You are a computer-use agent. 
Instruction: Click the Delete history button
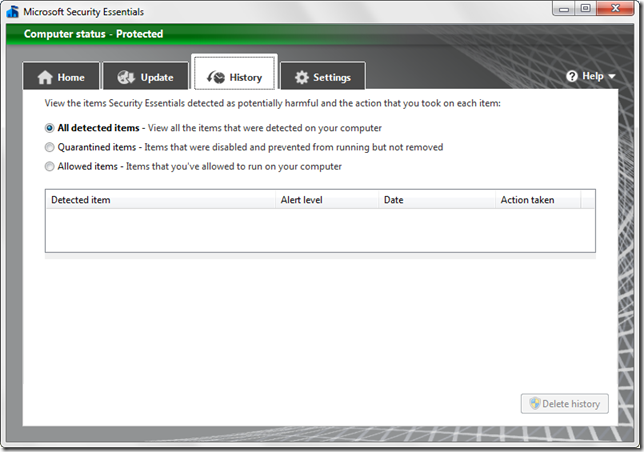tap(565, 404)
